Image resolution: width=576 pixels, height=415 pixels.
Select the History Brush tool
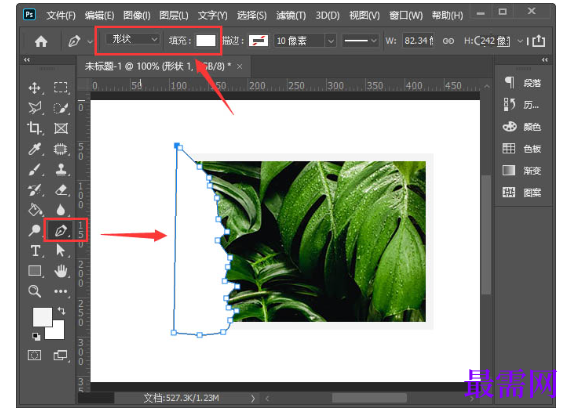(35, 190)
